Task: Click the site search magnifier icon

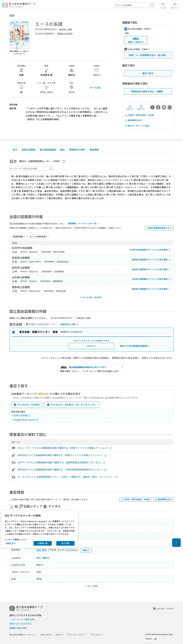Action: 152,5
